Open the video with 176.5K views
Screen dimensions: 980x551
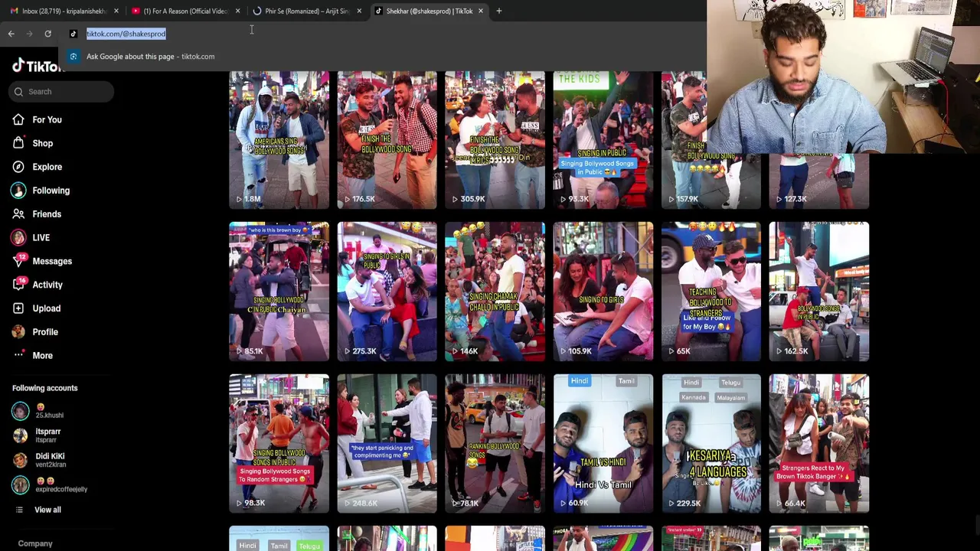pos(387,140)
